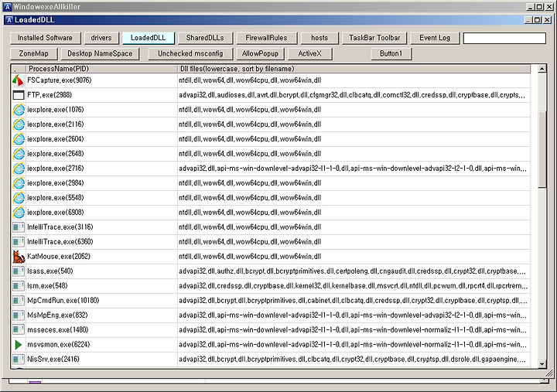Image resolution: width=557 pixels, height=392 pixels.
Task: Sort by Dll files column header
Action: pyautogui.click(x=354, y=69)
